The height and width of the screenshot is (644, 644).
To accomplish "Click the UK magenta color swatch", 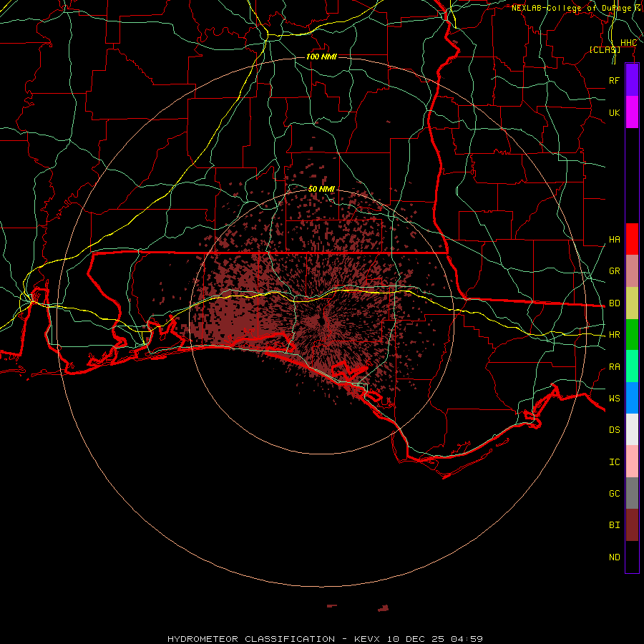I will point(632,112).
